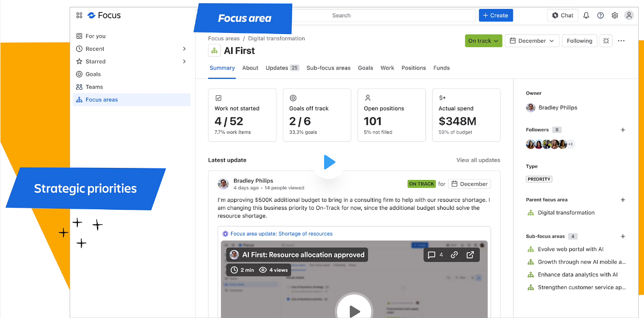The width and height of the screenshot is (644, 318).
Task: Open settings via the gear icon
Action: (x=615, y=15)
